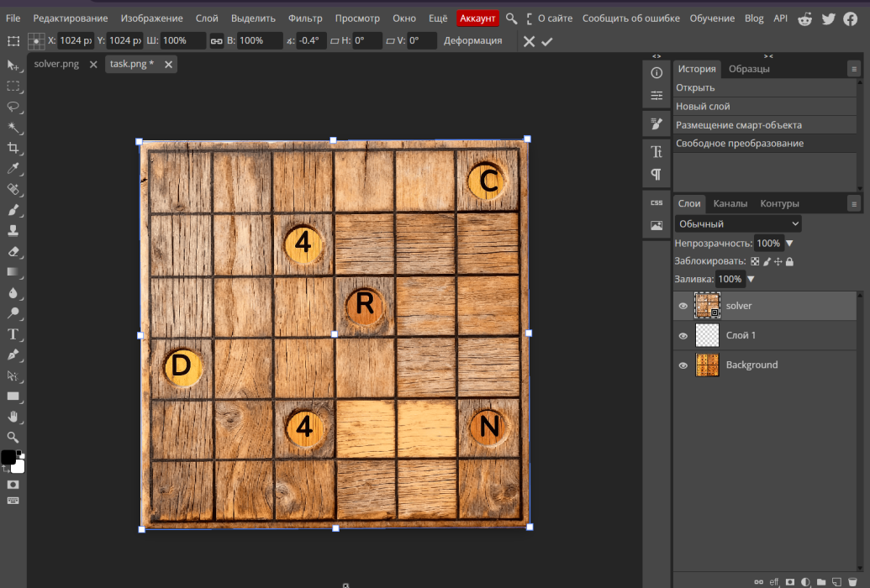Image resolution: width=870 pixels, height=588 pixels.
Task: Delete the layer with the trash icon
Action: 853,582
